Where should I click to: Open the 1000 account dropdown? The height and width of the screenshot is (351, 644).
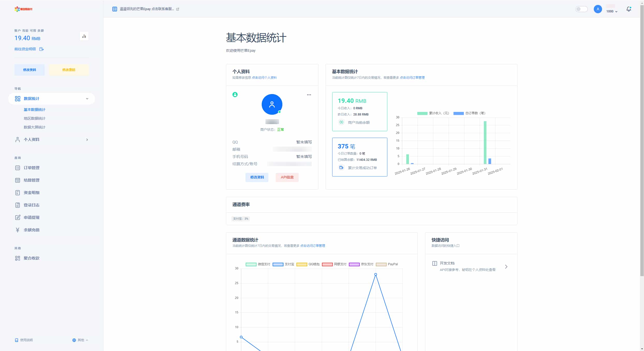click(612, 11)
